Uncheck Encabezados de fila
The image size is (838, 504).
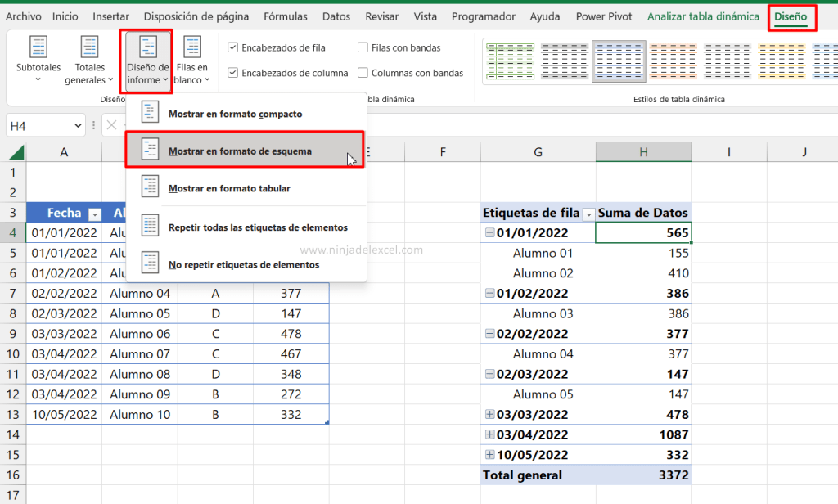(233, 47)
